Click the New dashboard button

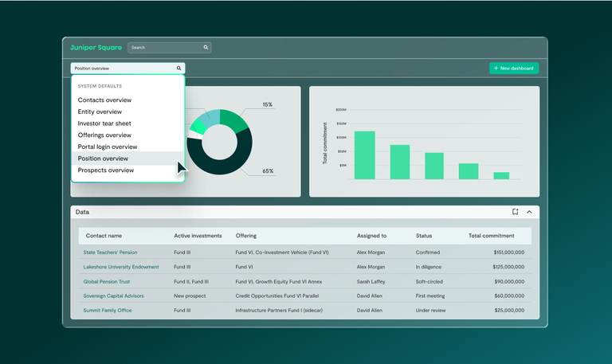click(x=514, y=68)
